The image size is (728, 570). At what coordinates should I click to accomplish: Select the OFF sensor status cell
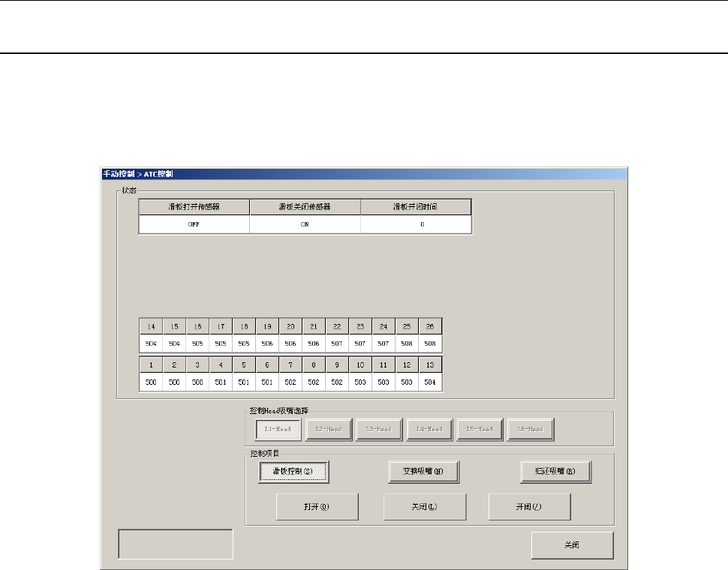194,224
